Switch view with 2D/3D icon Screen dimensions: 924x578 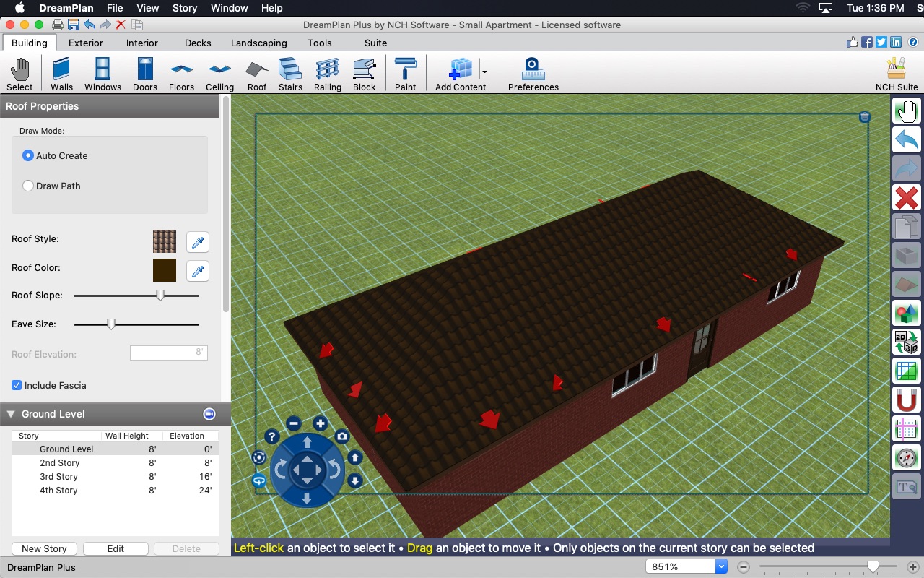coord(906,341)
